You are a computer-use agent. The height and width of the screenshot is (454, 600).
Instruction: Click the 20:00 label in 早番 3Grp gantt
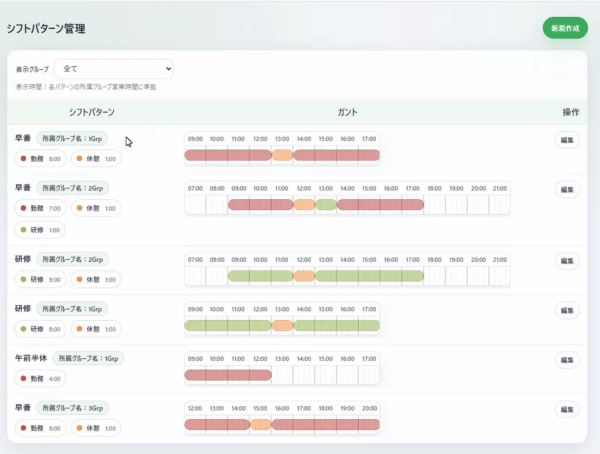tap(369, 408)
